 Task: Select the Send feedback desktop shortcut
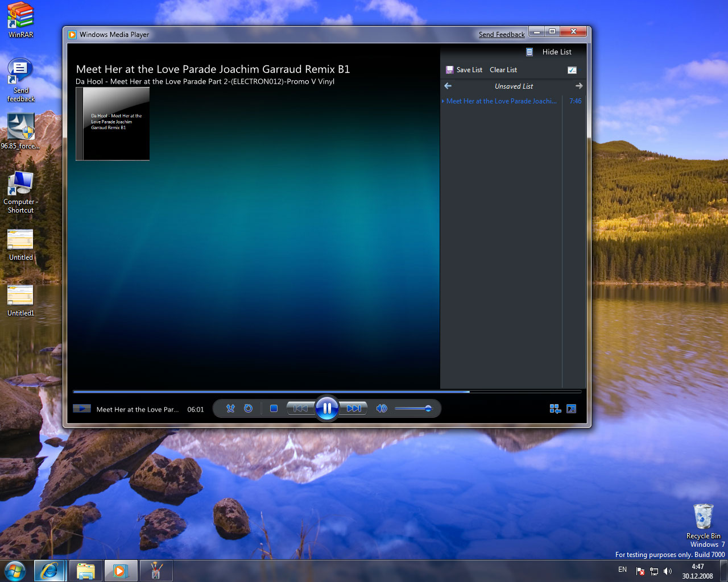[x=20, y=80]
